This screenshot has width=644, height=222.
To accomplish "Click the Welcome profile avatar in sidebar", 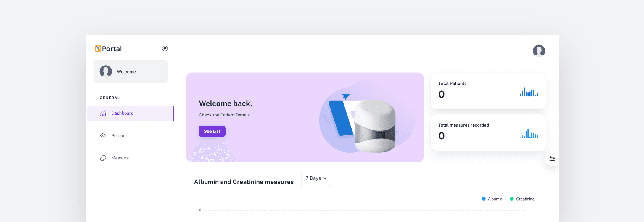I will click(x=106, y=72).
